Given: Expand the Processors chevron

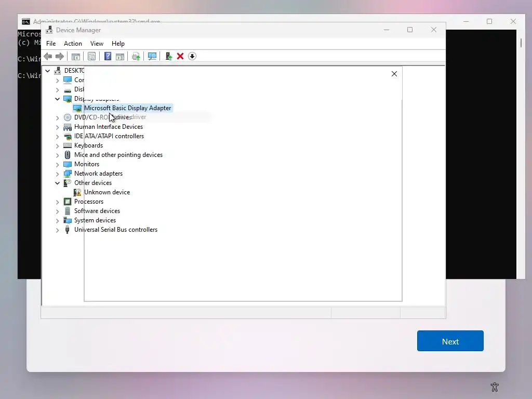Looking at the screenshot, I should (57, 202).
